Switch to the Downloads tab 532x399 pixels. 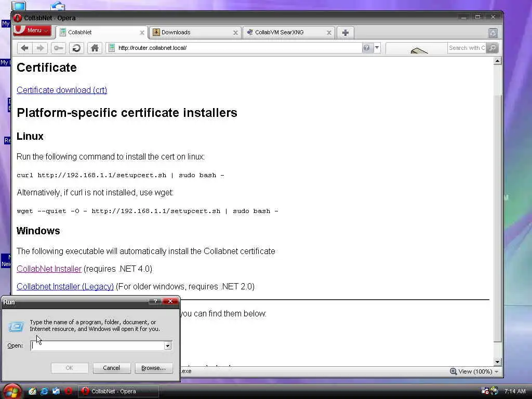(195, 32)
